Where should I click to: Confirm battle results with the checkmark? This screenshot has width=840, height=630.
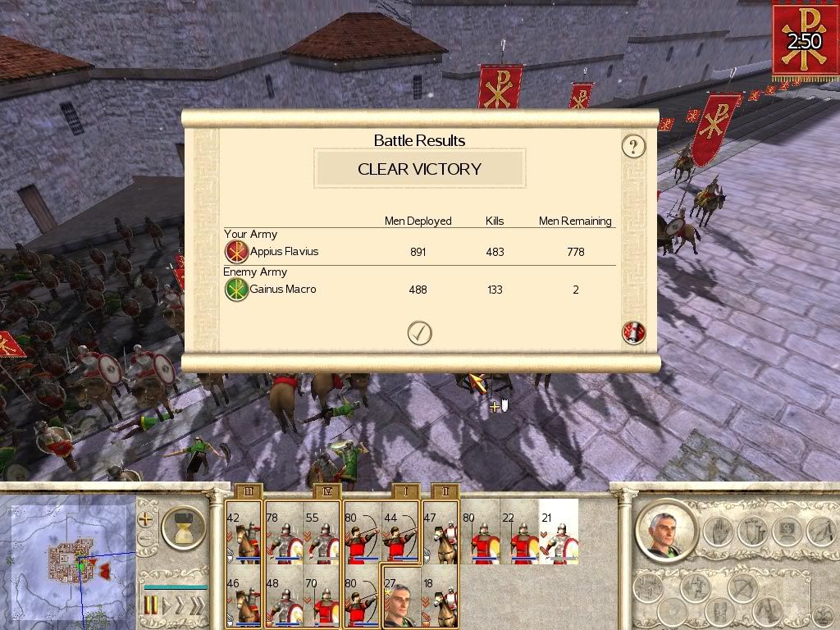point(419,333)
